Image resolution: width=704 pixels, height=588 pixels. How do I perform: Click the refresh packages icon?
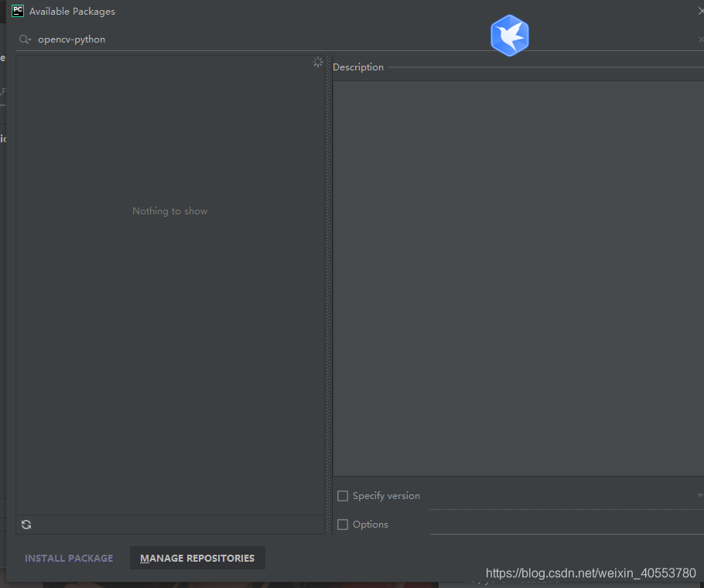26,525
